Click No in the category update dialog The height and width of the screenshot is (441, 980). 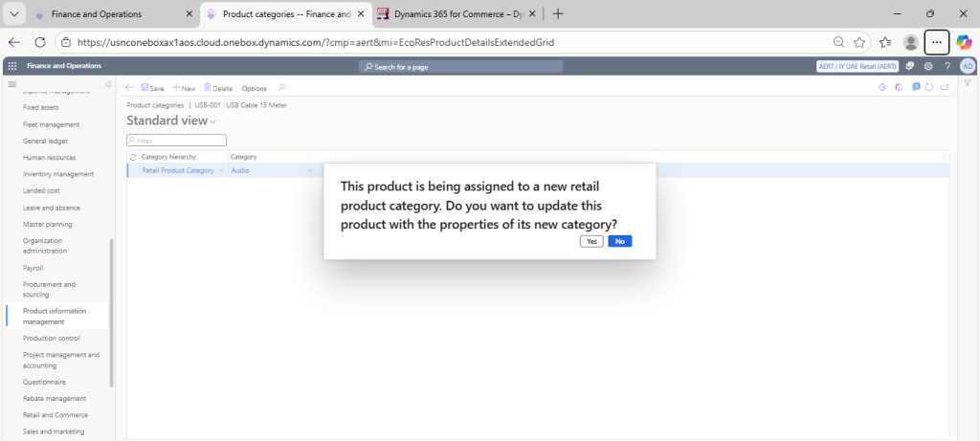click(x=619, y=241)
